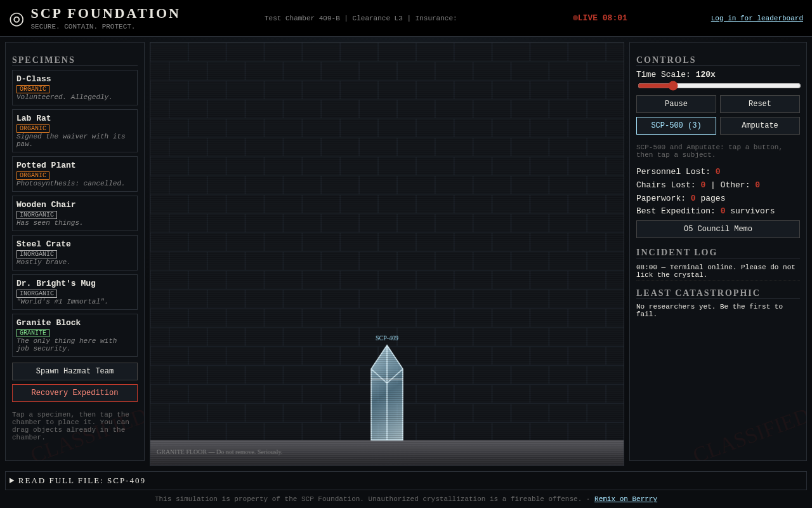
Task: Click the GRANITE tag on Granite Block
Action: (33, 333)
